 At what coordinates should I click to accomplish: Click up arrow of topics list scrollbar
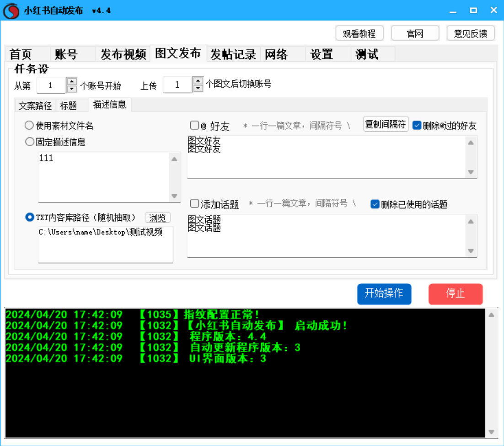pyautogui.click(x=471, y=222)
